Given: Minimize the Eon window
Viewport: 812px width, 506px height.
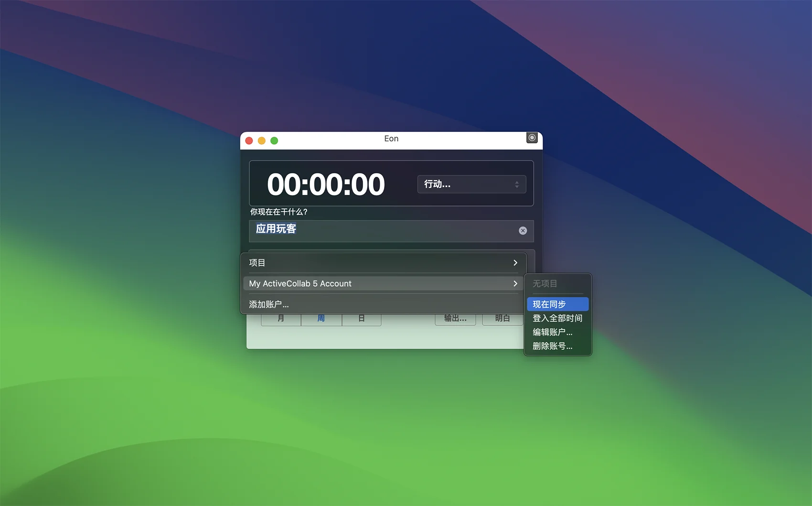Looking at the screenshot, I should (262, 140).
